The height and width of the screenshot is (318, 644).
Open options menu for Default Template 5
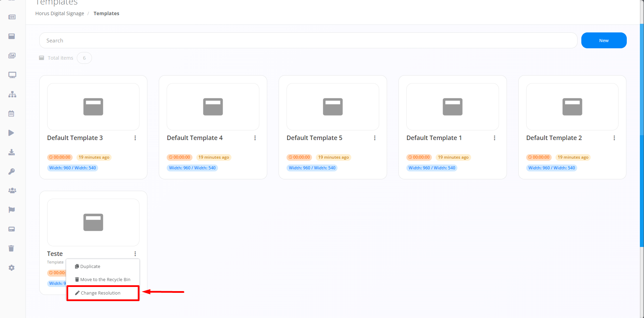tap(375, 138)
